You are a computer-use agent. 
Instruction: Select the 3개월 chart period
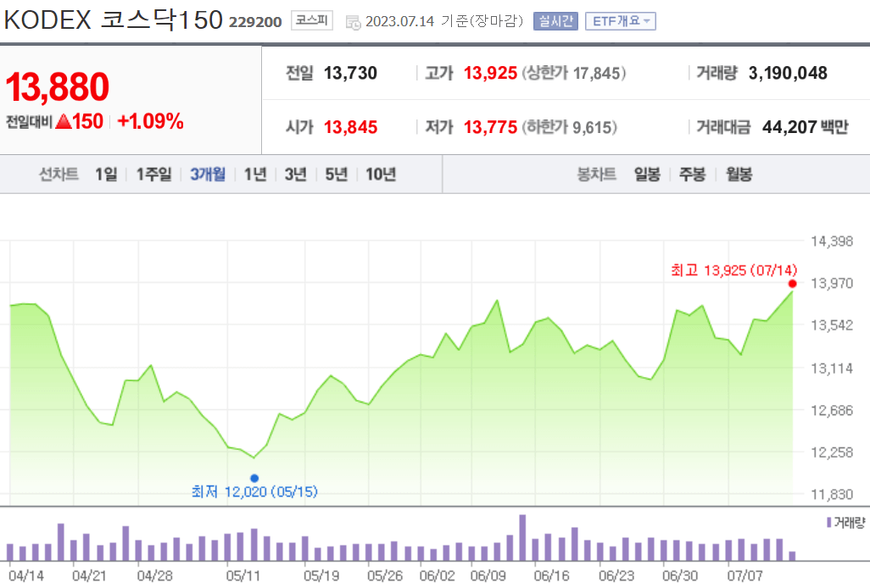coord(208,175)
